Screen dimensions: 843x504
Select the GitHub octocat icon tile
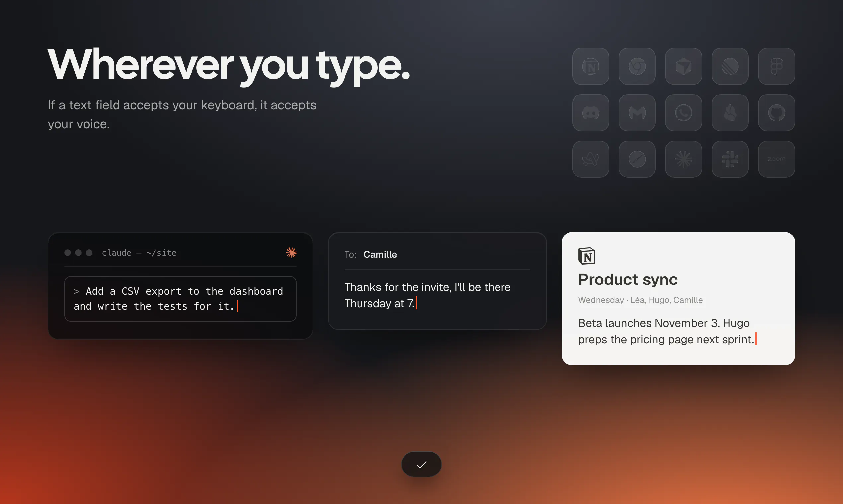(776, 113)
